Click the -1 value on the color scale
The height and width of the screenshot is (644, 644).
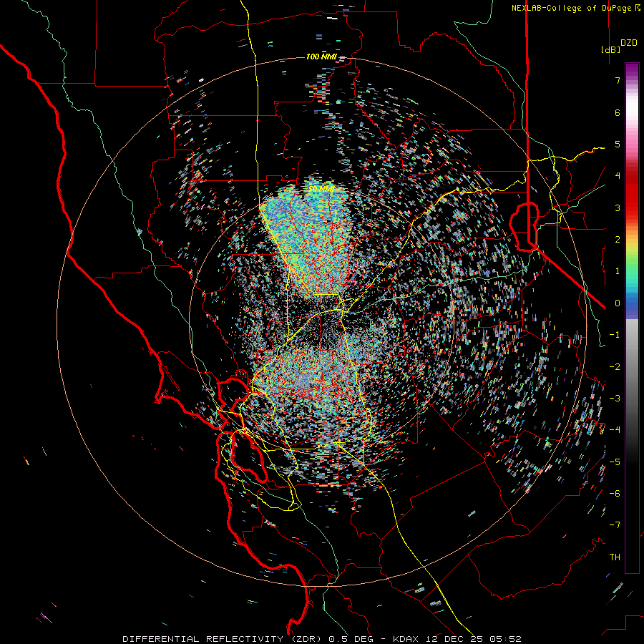click(x=615, y=335)
